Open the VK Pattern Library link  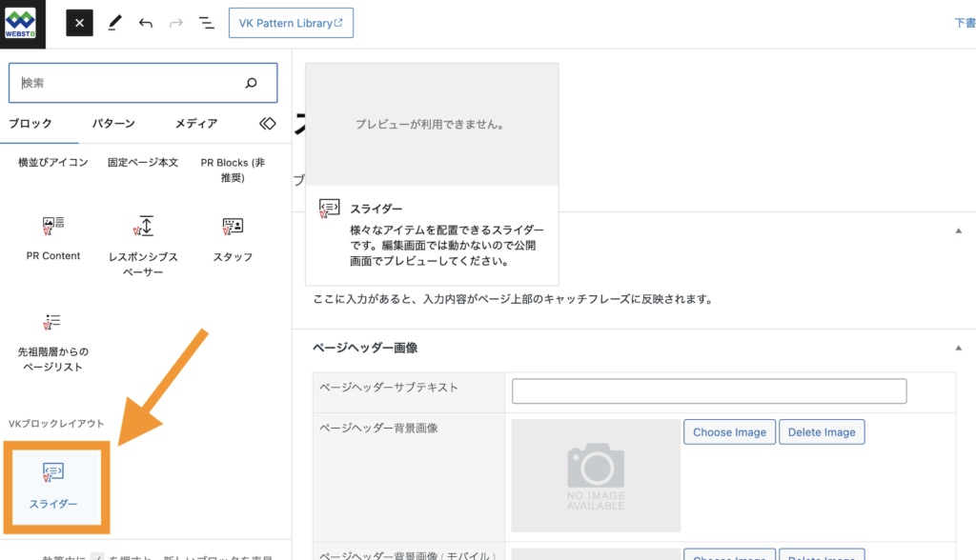click(x=291, y=23)
